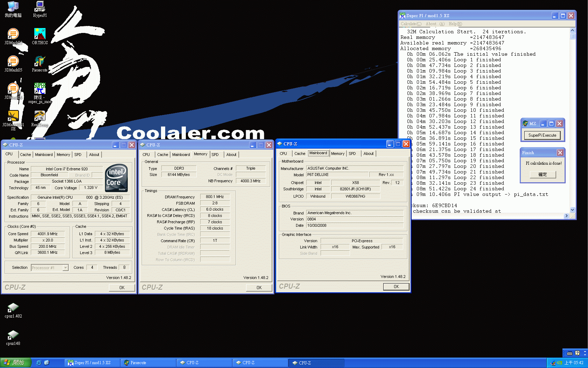
Task: Open the Calculate menu in Super PI
Action: coord(411,24)
